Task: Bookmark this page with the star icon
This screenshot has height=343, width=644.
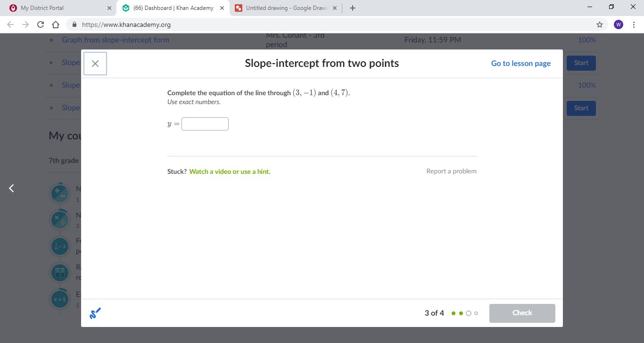Action: (600, 24)
